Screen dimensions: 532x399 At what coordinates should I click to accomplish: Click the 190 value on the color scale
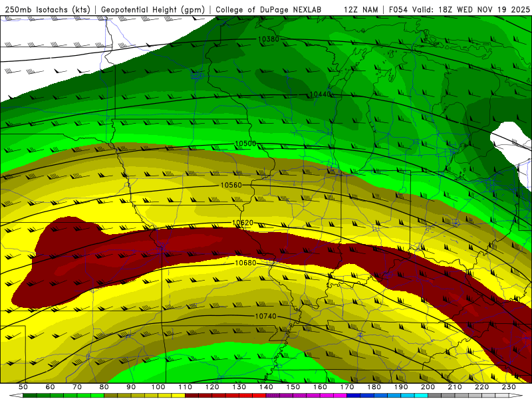(x=401, y=387)
